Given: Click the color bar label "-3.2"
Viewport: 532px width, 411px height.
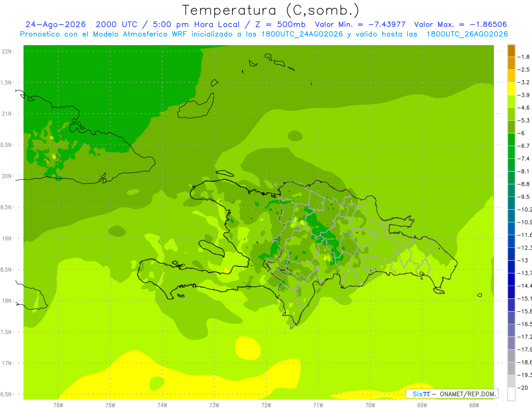Looking at the screenshot, I should pos(524,82).
